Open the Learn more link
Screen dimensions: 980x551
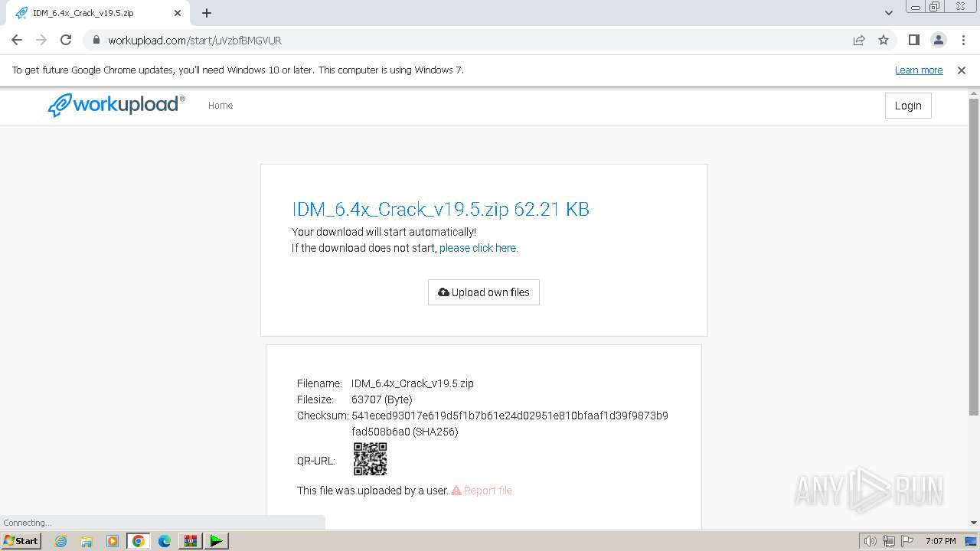coord(919,70)
